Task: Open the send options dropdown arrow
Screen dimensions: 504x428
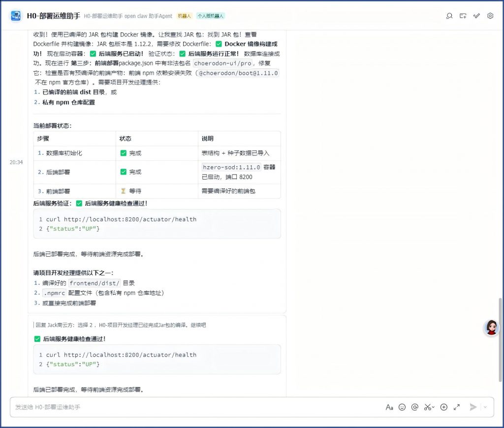Action: [485, 407]
